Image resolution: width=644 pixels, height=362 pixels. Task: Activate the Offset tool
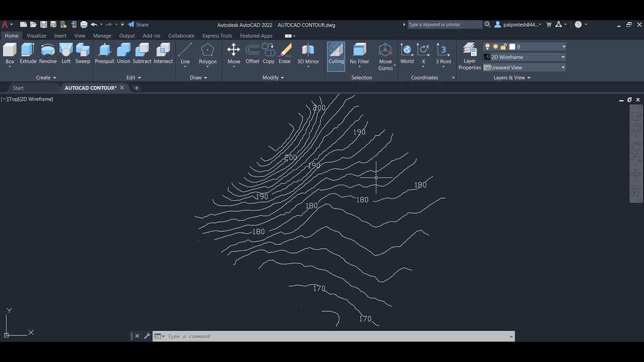point(253,54)
